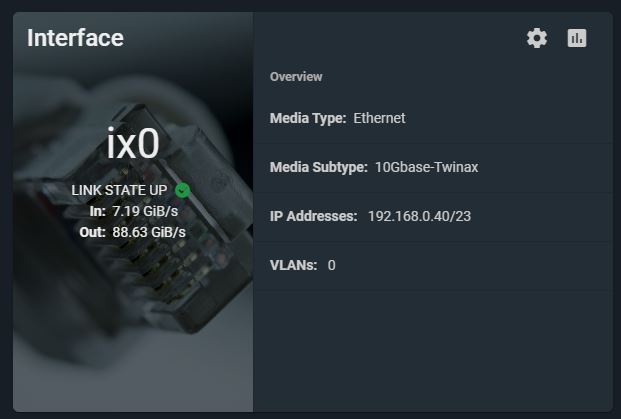The width and height of the screenshot is (621, 419).
Task: Click the "IP Addresses:" label
Action: (313, 216)
